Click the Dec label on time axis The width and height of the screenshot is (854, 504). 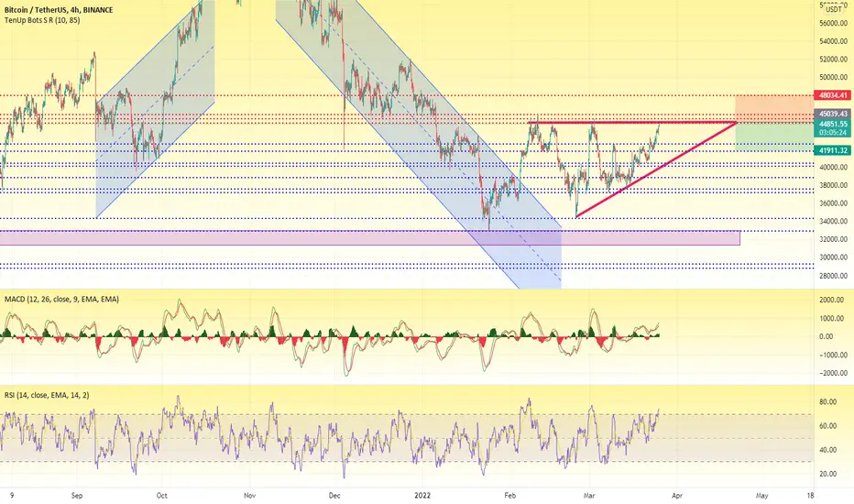334,495
